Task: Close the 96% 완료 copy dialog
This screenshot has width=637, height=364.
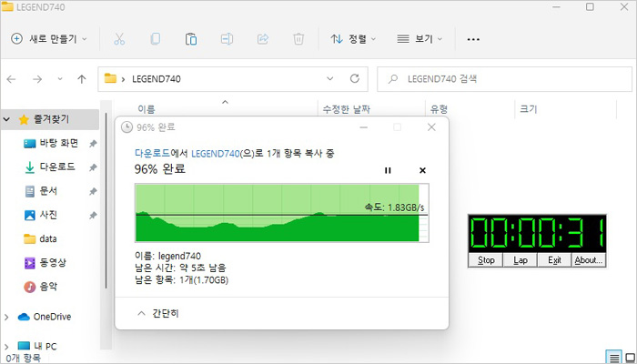Action: coord(431,127)
